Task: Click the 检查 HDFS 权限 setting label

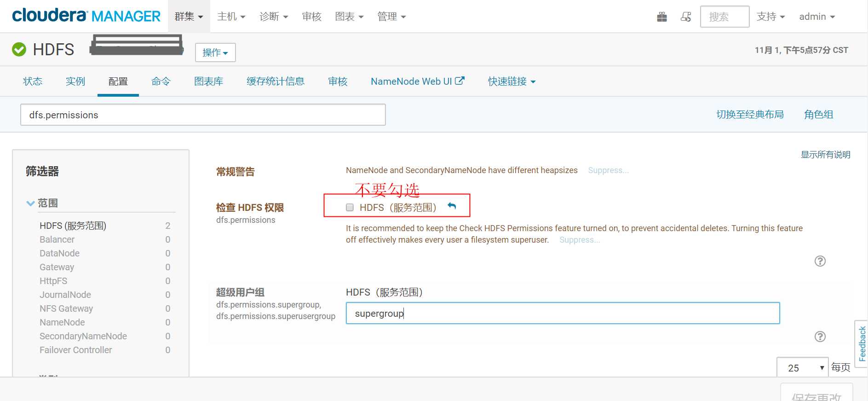Action: (250, 208)
